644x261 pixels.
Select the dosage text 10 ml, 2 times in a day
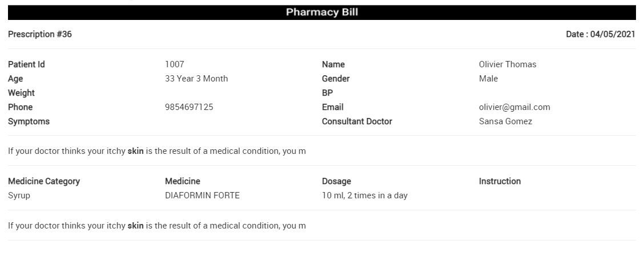[x=365, y=195]
